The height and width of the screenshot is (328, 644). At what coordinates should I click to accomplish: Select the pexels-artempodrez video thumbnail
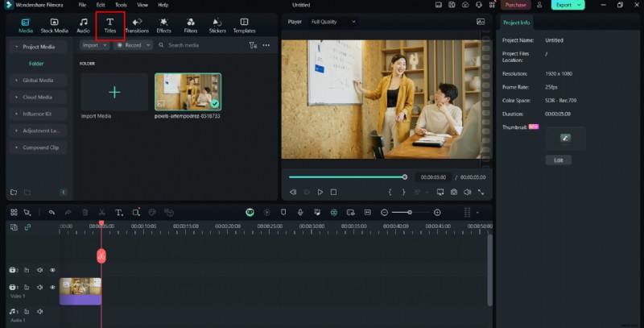pyautogui.click(x=188, y=92)
